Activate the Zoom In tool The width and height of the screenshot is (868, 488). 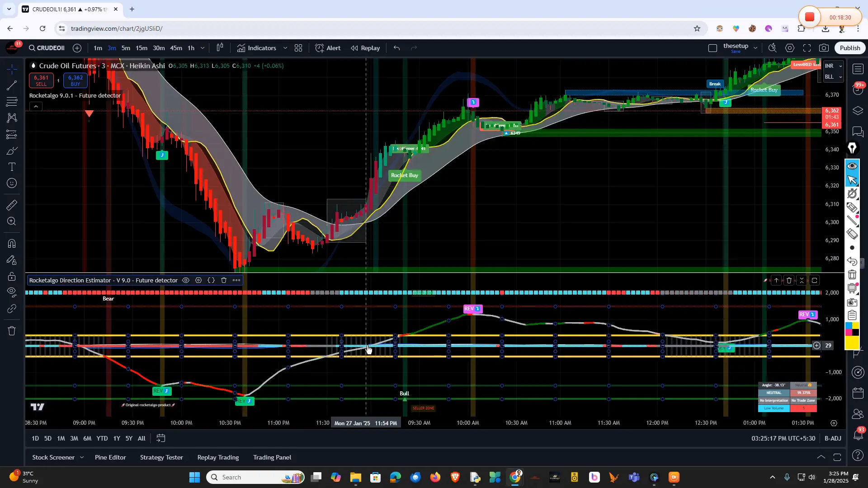click(11, 221)
